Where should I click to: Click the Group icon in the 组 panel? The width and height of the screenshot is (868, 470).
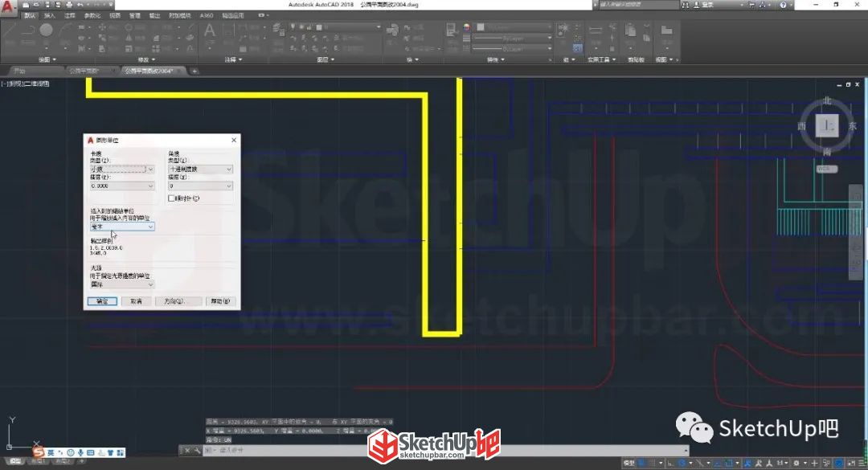(x=563, y=30)
